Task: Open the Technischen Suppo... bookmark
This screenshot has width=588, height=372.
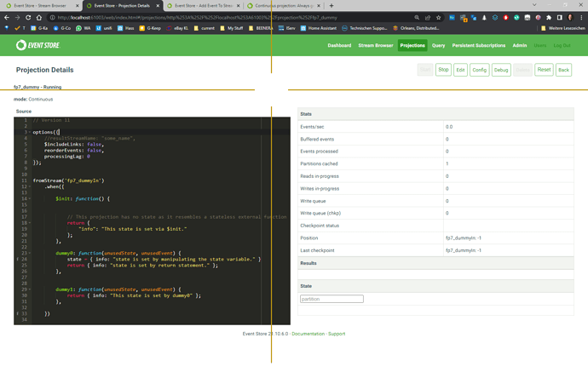Action: click(x=364, y=28)
